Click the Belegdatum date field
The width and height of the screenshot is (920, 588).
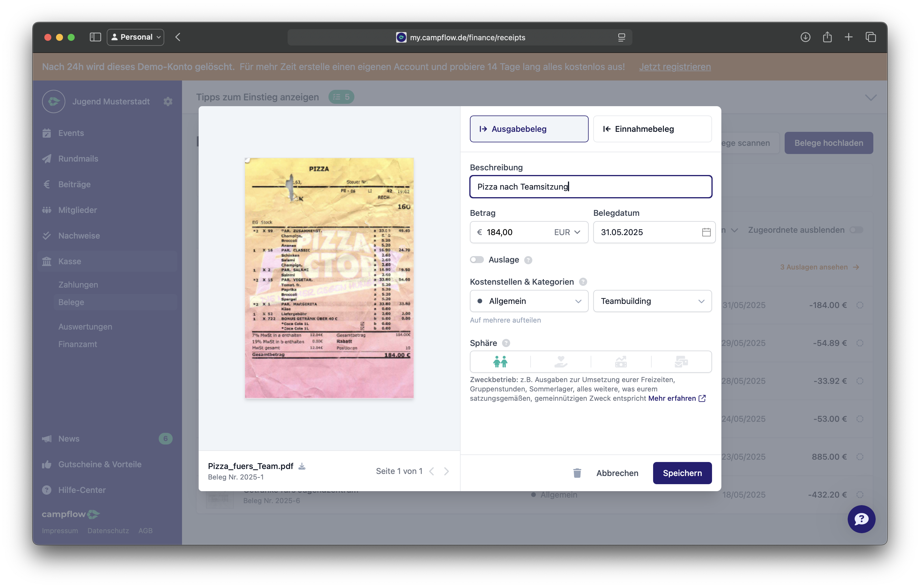click(654, 232)
